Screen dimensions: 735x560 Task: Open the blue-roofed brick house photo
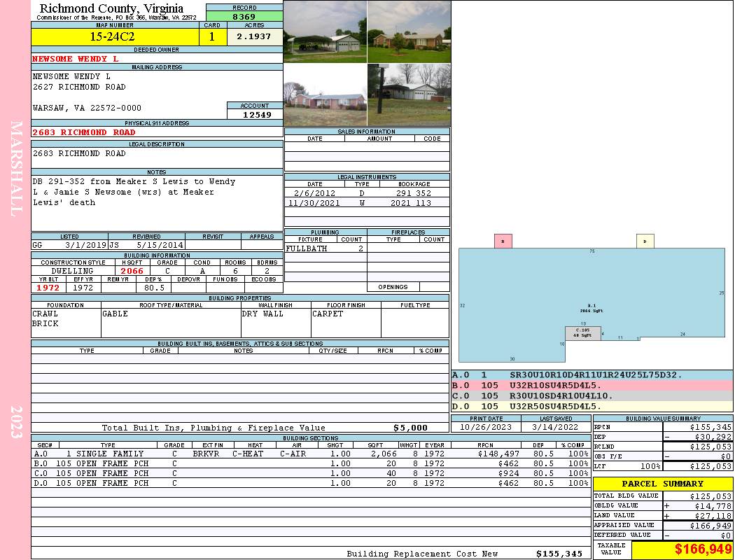click(325, 94)
